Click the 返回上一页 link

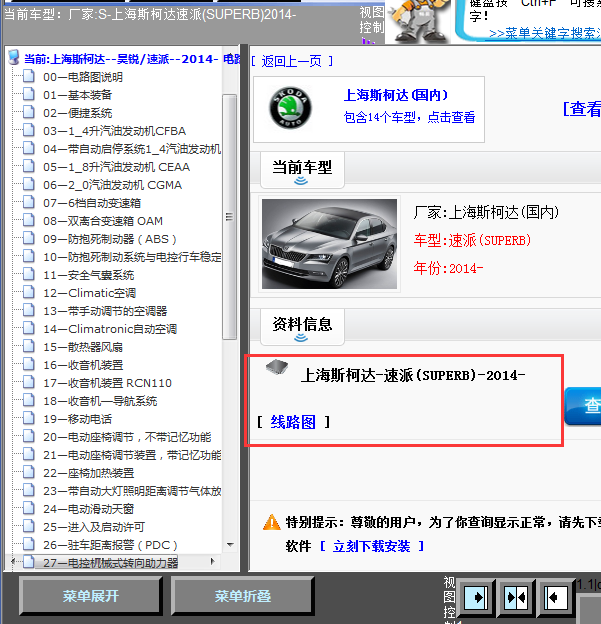coord(291,61)
